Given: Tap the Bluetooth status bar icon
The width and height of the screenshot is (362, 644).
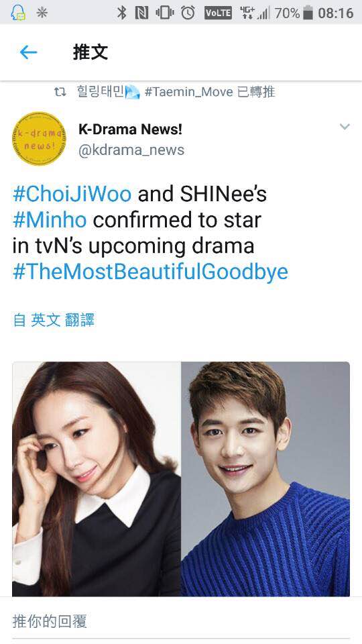Looking at the screenshot, I should 122,13.
